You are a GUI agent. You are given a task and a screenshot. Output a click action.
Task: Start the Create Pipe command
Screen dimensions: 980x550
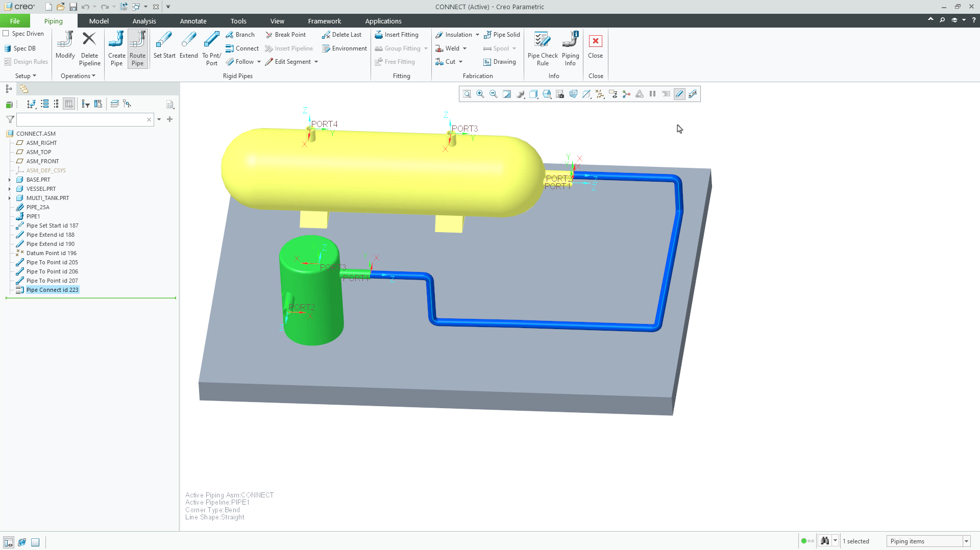[116, 48]
